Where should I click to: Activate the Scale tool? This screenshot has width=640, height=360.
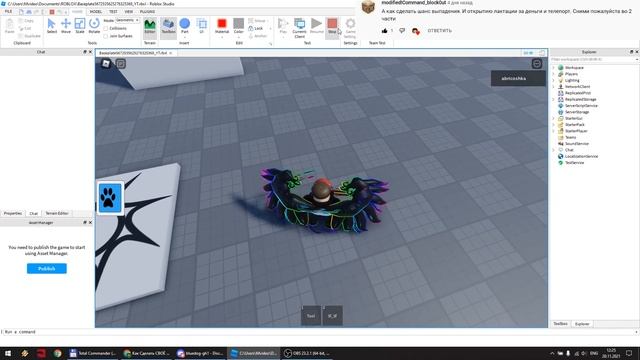coord(80,25)
